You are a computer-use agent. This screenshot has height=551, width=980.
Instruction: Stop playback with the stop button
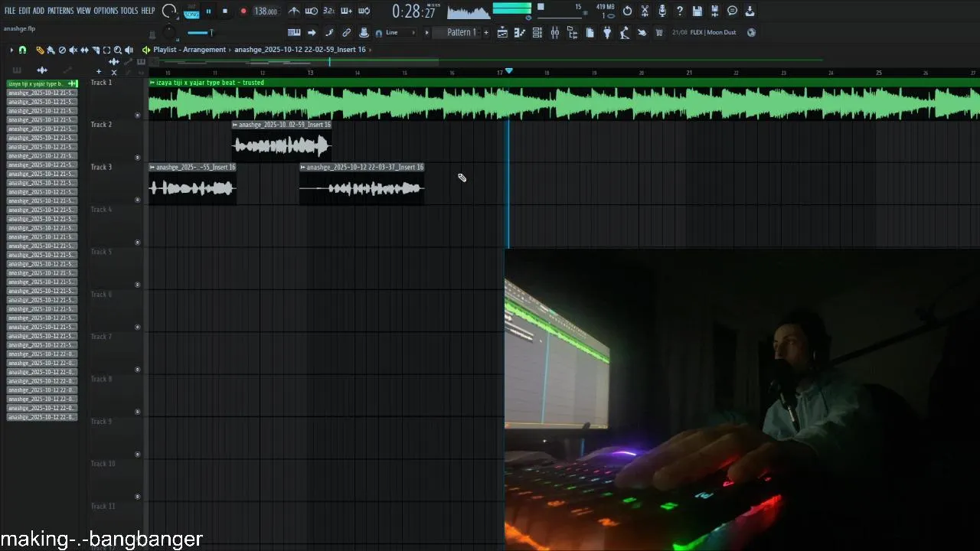(225, 11)
